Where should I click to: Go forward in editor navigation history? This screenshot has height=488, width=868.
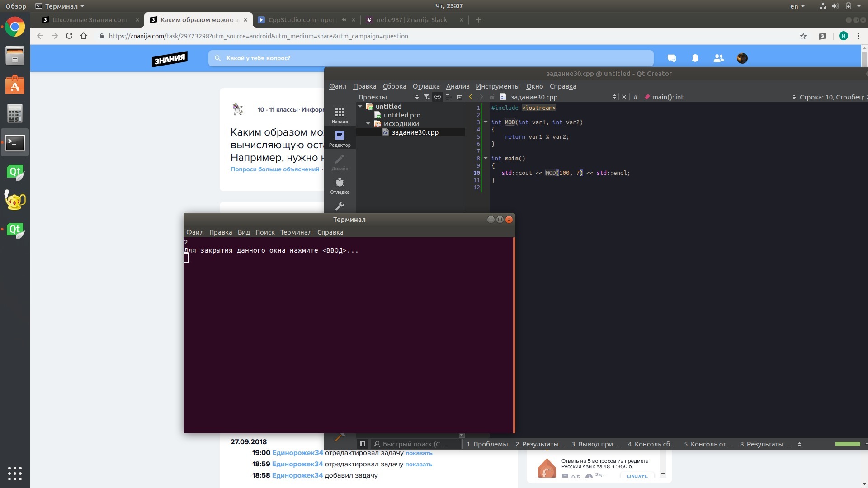coord(481,97)
